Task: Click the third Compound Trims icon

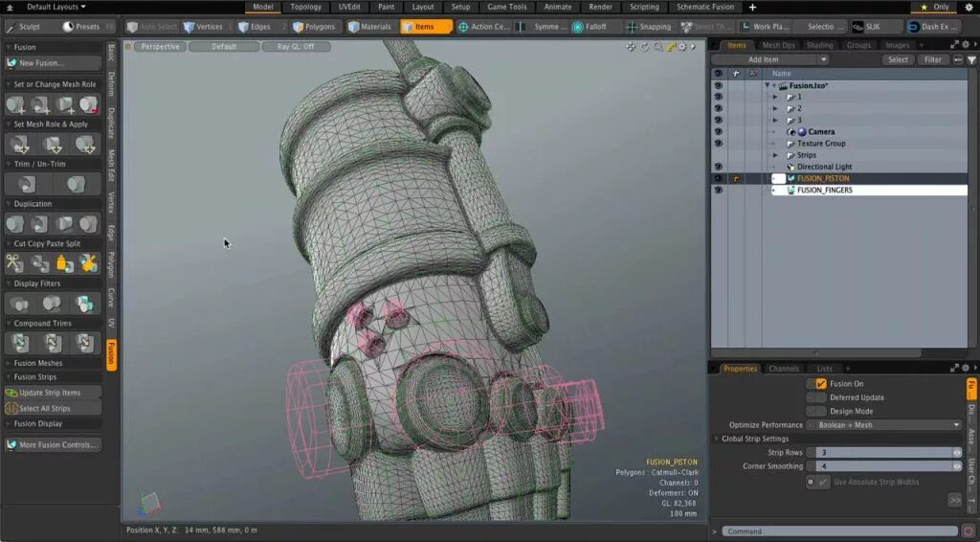Action: click(84, 343)
